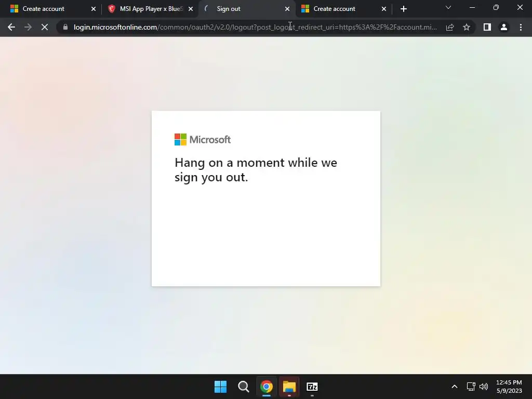Click 'Hang on a moment' heading text
This screenshot has height=399, width=532.
(256, 170)
